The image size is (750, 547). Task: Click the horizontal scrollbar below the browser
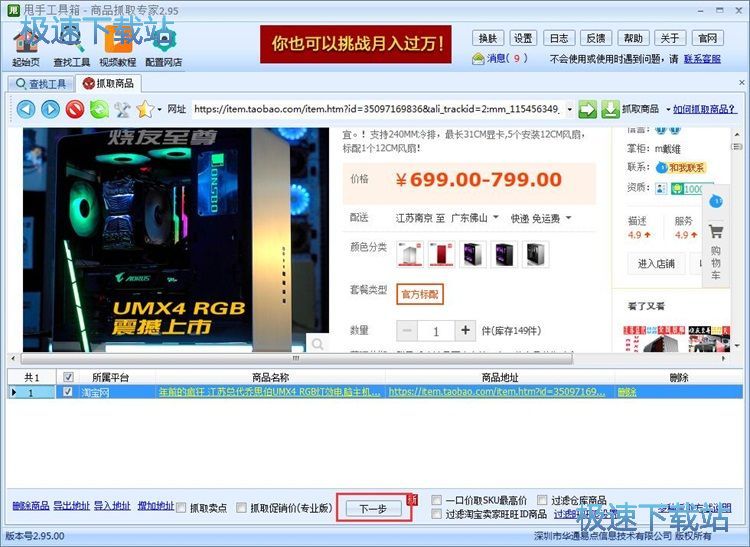point(297,358)
